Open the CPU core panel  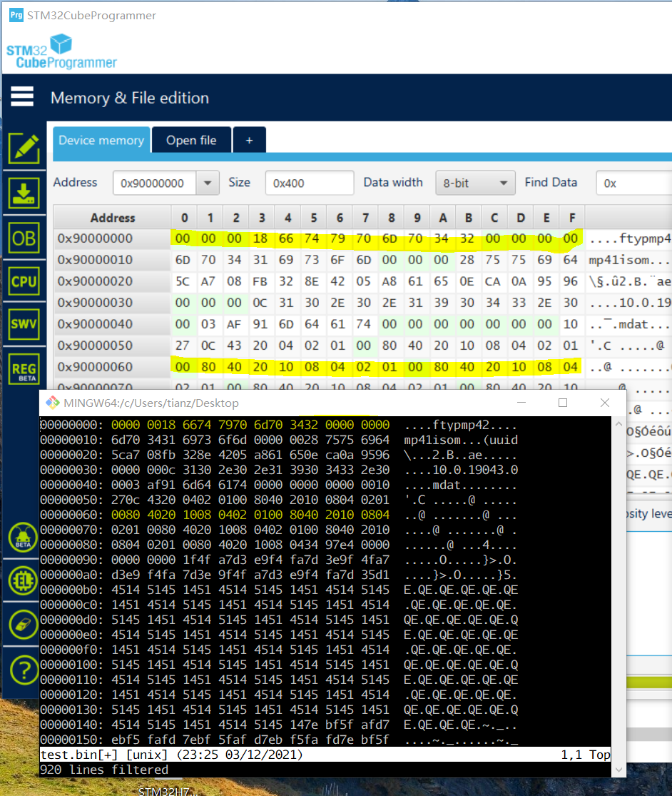24,281
